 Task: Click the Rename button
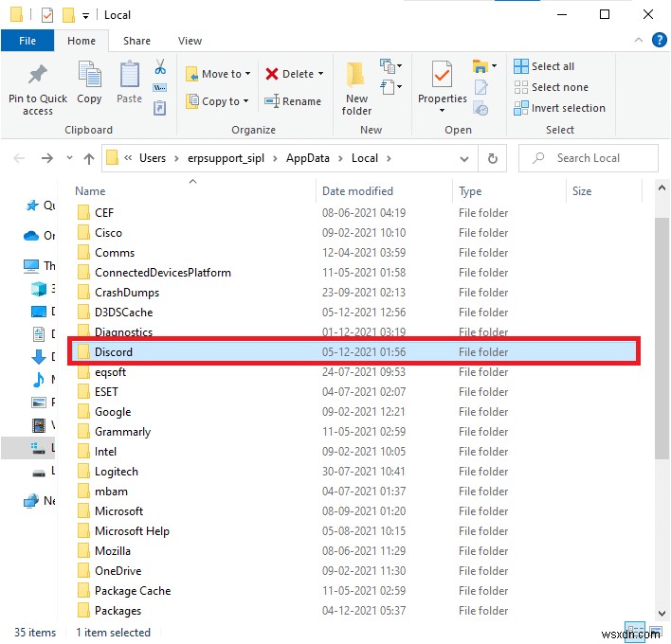[293, 101]
